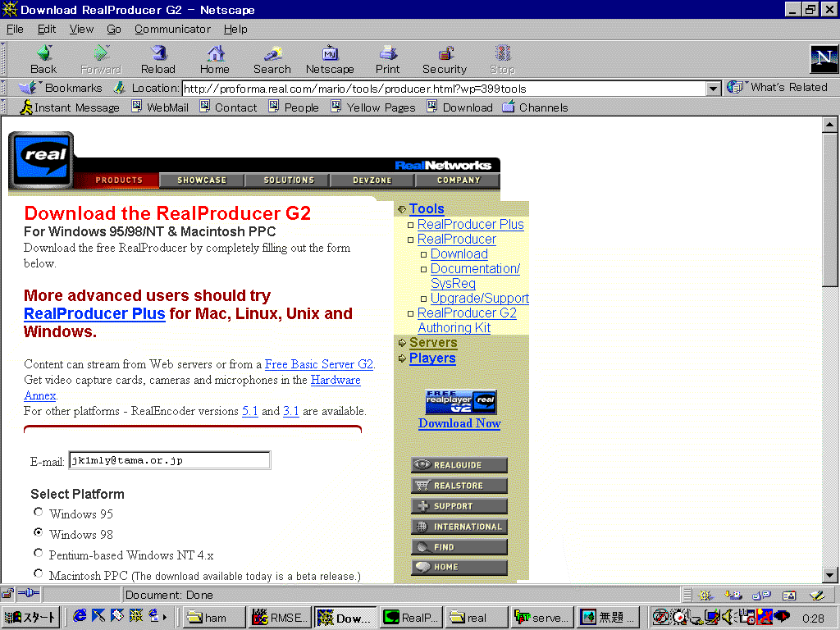Go back with the Back toolbar icon
The height and width of the screenshot is (630, 840).
pos(43,59)
